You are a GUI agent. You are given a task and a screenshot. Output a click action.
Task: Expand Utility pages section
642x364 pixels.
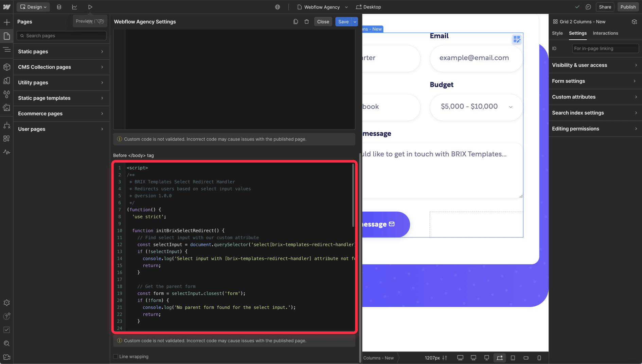[61, 82]
